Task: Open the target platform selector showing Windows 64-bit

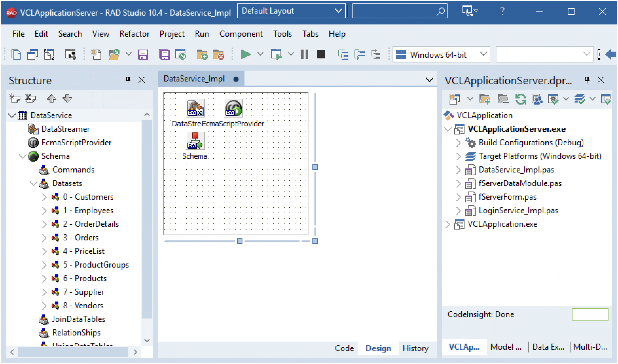Action: click(x=484, y=55)
